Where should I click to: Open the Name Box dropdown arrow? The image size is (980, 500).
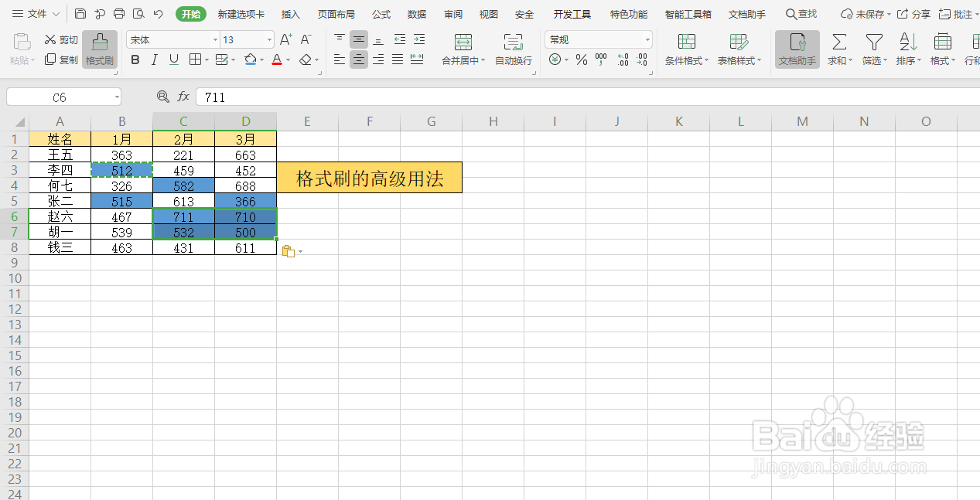click(117, 97)
